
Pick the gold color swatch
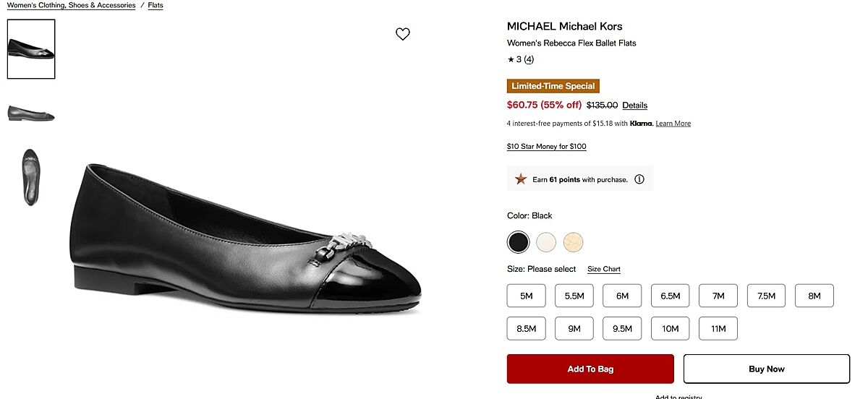(x=574, y=242)
